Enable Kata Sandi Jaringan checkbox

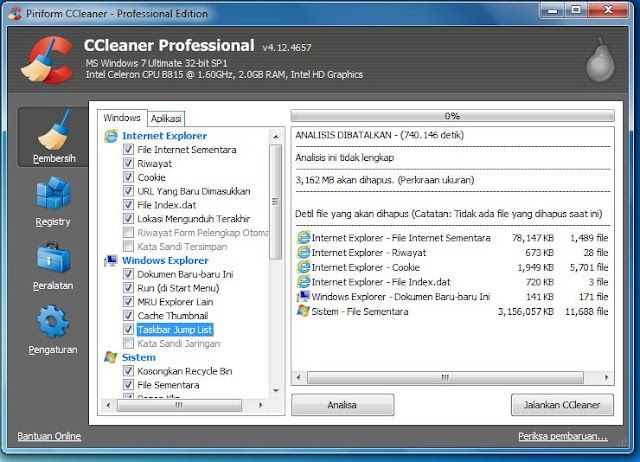[x=128, y=343]
